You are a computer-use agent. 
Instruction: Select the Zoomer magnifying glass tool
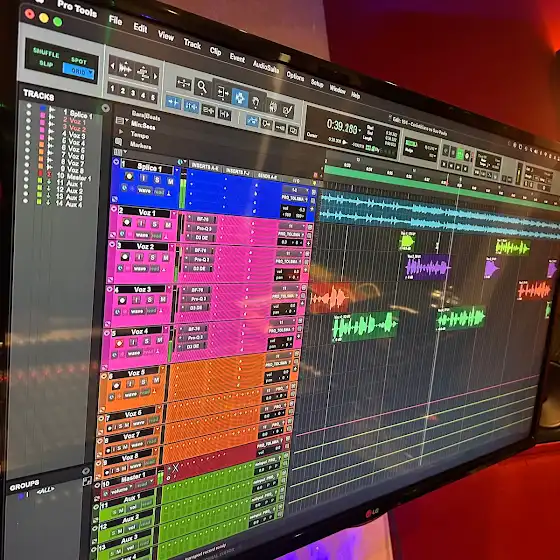(202, 86)
